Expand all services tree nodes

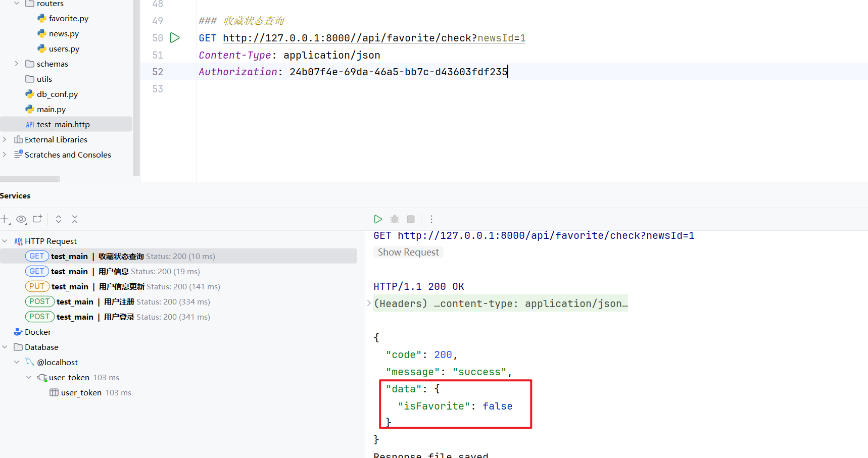point(59,219)
